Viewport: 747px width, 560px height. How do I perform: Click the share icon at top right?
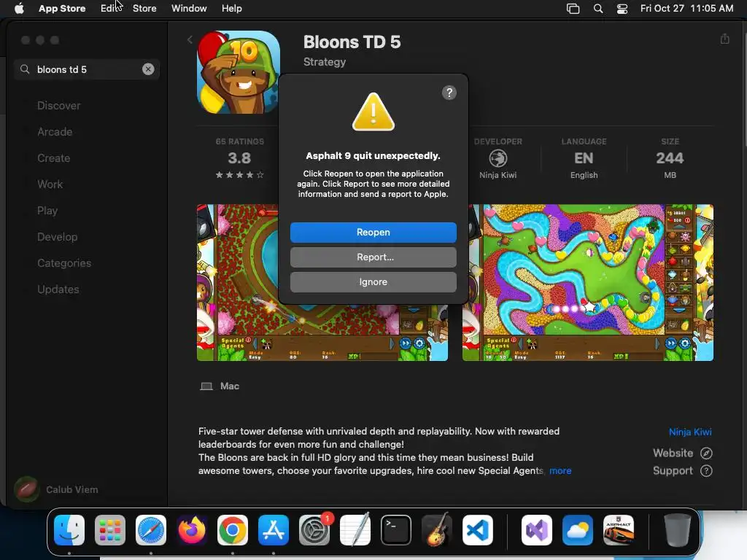[x=724, y=39]
